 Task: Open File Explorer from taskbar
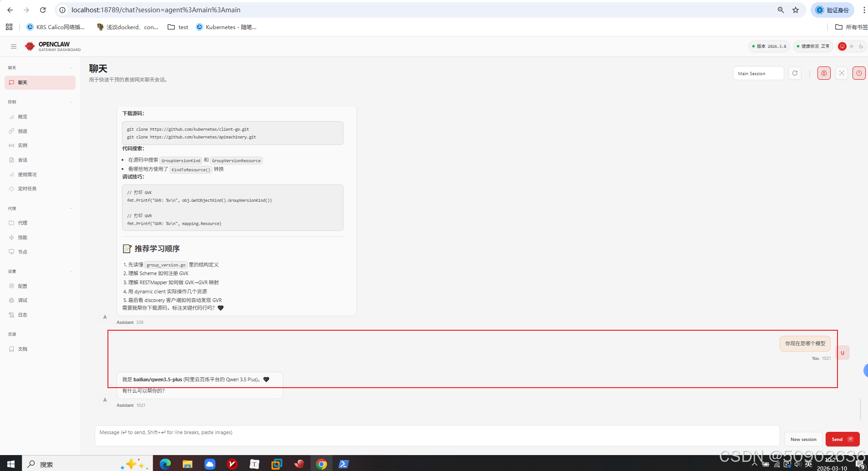tap(187, 464)
